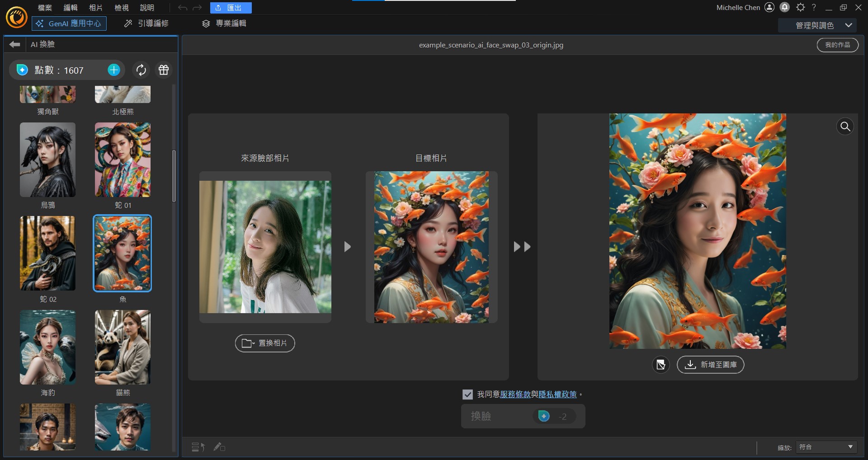Click the 新增至圖庫 button
The height and width of the screenshot is (460, 868).
(710, 365)
